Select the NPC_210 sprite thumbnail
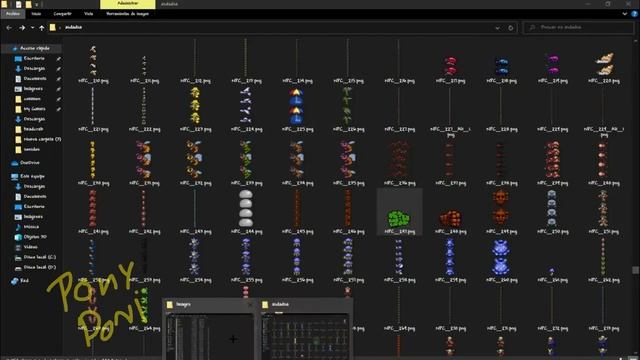The height and width of the screenshot is (360, 640). click(x=93, y=60)
